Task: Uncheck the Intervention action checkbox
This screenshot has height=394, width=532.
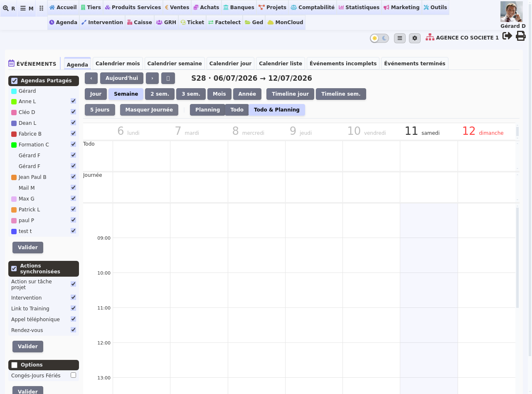Action: pos(73,297)
